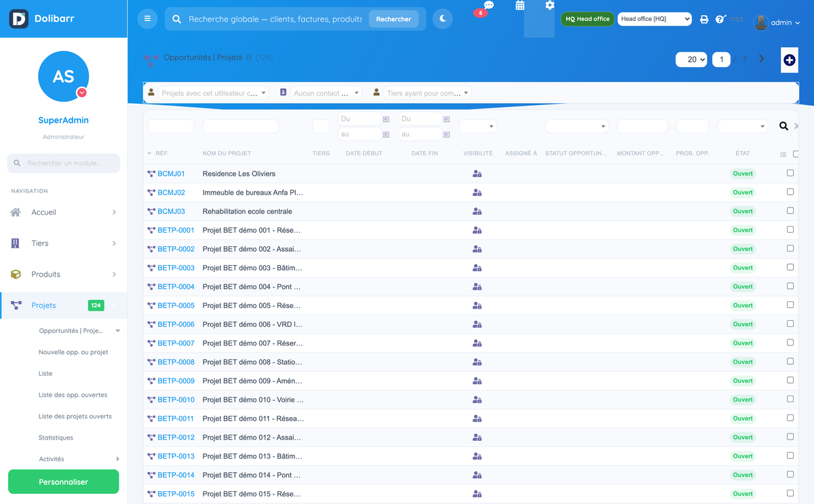Open the help question-mark icon
The image size is (814, 504).
(720, 20)
